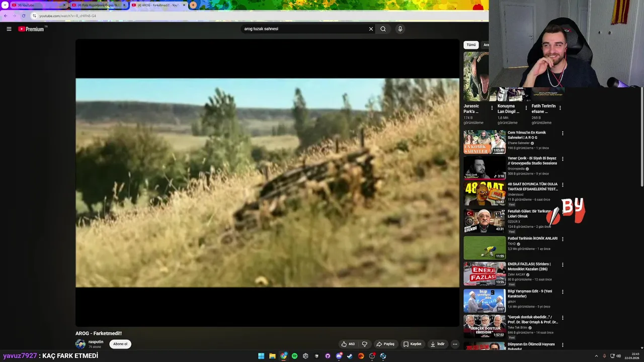Download video using İndir button
The width and height of the screenshot is (644, 362).
point(437,344)
